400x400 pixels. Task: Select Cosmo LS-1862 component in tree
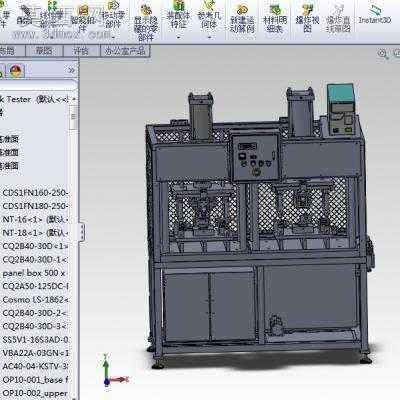tap(35, 299)
